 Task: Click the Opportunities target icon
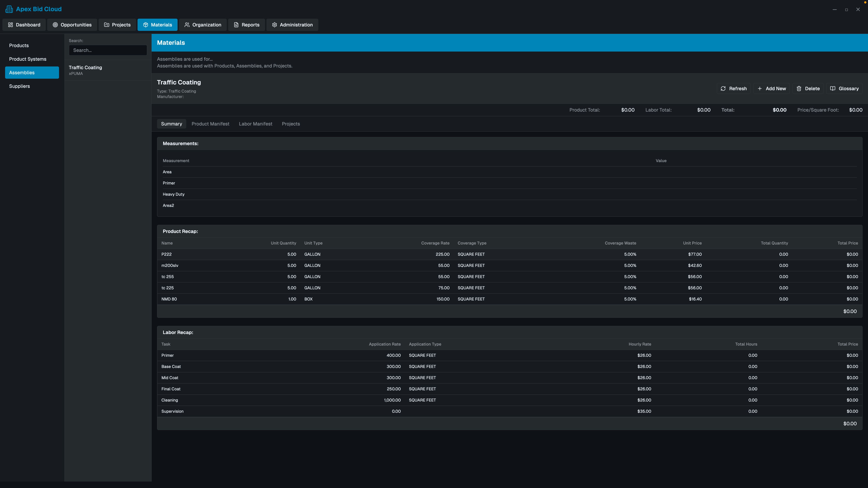[55, 25]
